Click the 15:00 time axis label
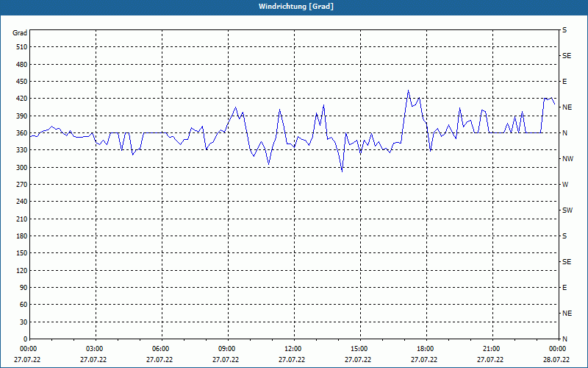Image resolution: width=588 pixels, height=368 pixels. pos(359,349)
